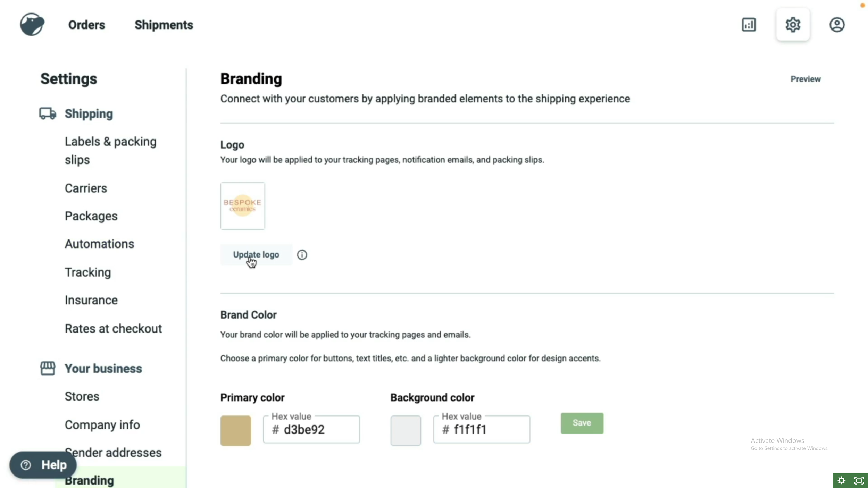Click the fullscreen icon in corner

pyautogui.click(x=859, y=480)
